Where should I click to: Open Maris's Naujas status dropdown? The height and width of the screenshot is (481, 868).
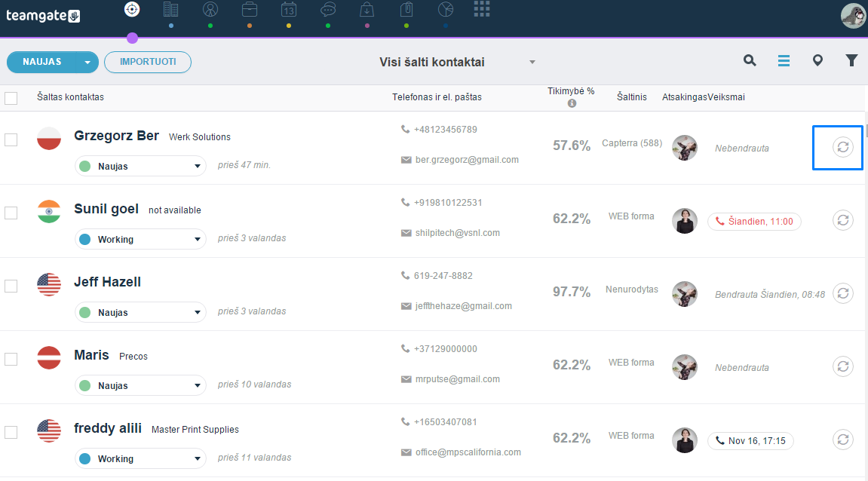click(x=140, y=385)
